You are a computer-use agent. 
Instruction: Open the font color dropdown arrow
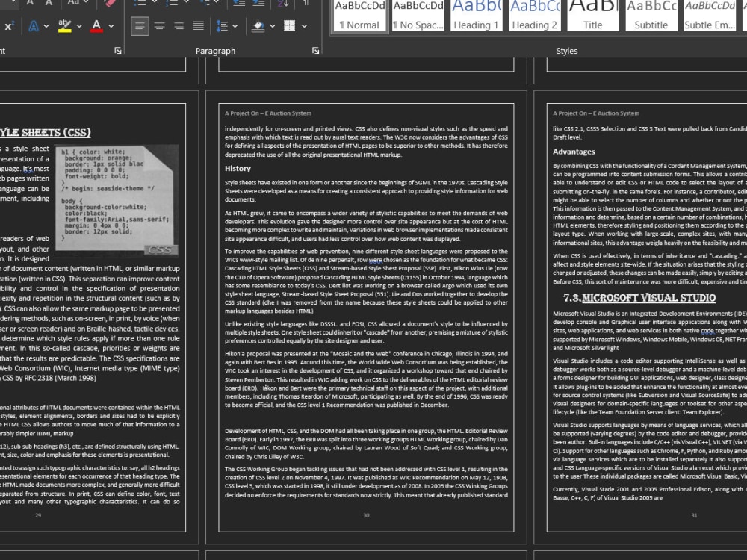pyautogui.click(x=111, y=26)
